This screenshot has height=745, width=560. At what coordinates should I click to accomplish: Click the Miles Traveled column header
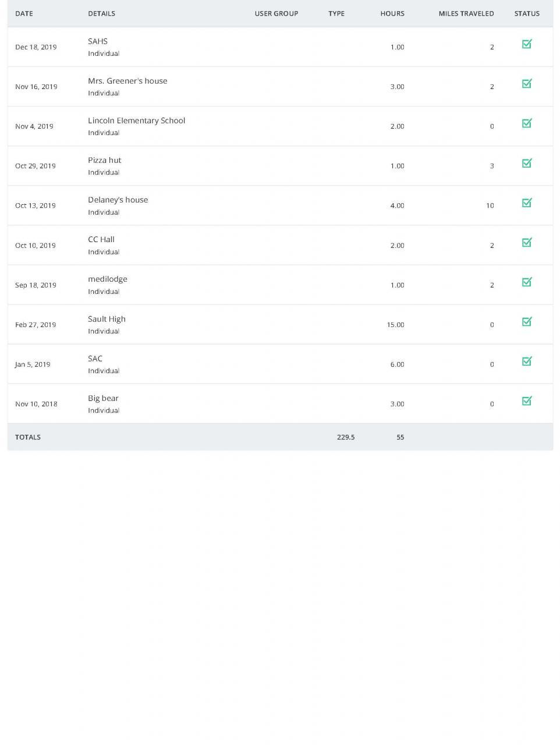[x=466, y=13]
